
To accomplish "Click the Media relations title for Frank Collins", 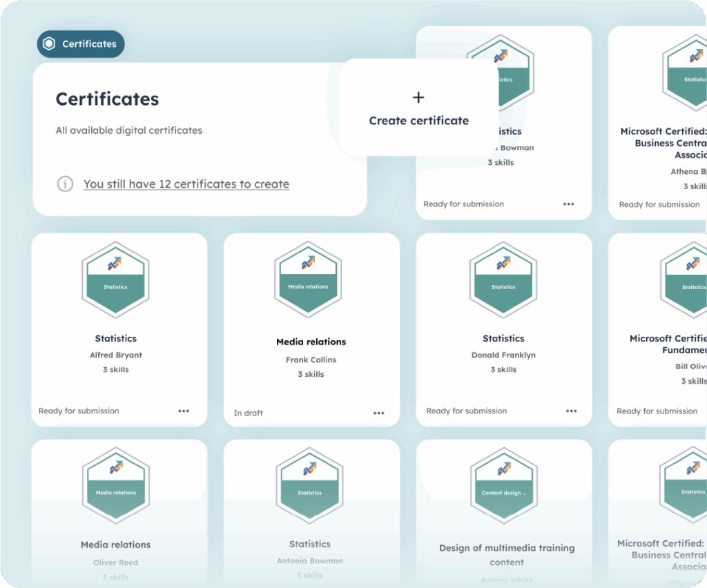I will point(311,342).
